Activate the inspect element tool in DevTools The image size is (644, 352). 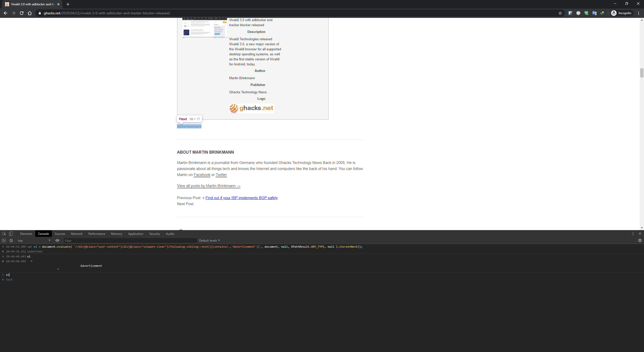coord(4,234)
